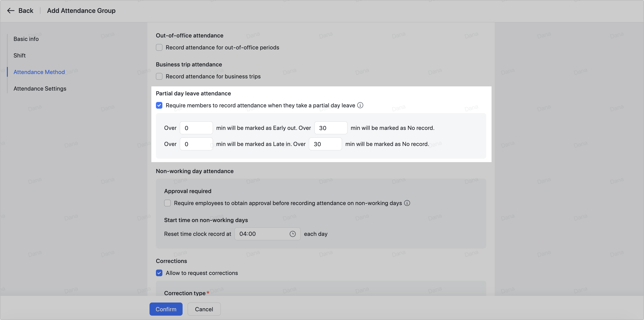Click the Early out minutes field
The image size is (644, 320).
point(196,128)
